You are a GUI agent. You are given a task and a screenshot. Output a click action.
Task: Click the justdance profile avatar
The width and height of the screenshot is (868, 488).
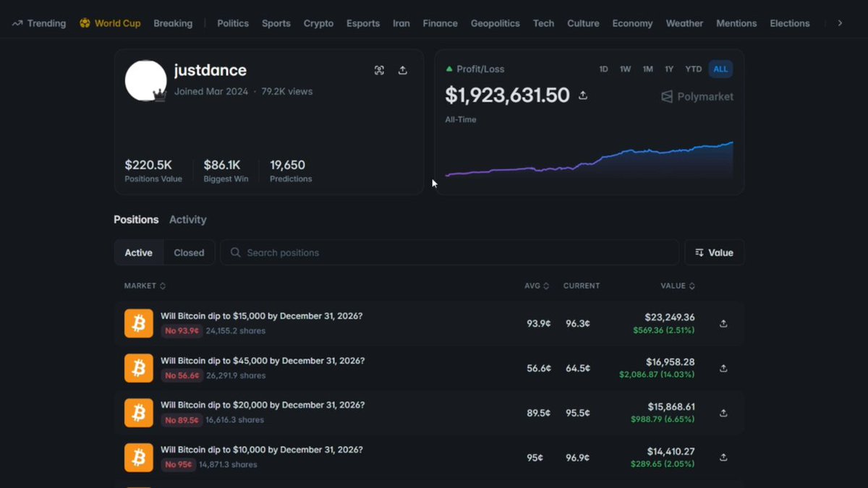(x=146, y=80)
